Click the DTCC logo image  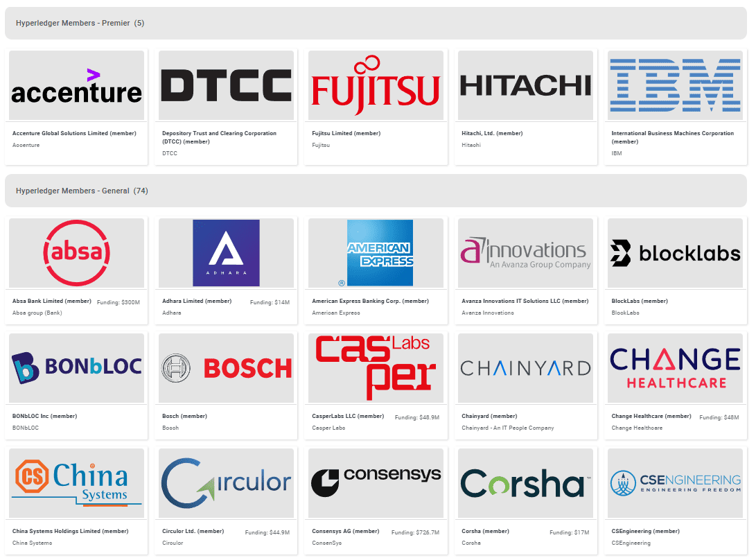[226, 85]
